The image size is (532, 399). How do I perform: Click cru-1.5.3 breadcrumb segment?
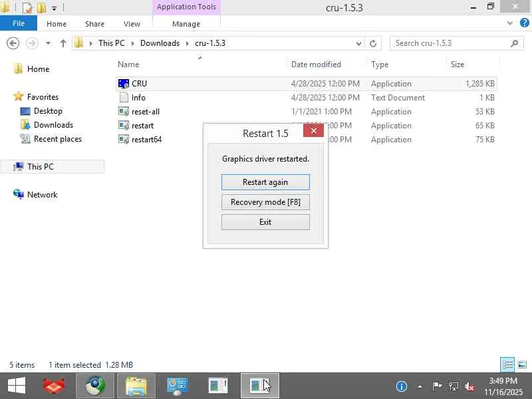[210, 43]
